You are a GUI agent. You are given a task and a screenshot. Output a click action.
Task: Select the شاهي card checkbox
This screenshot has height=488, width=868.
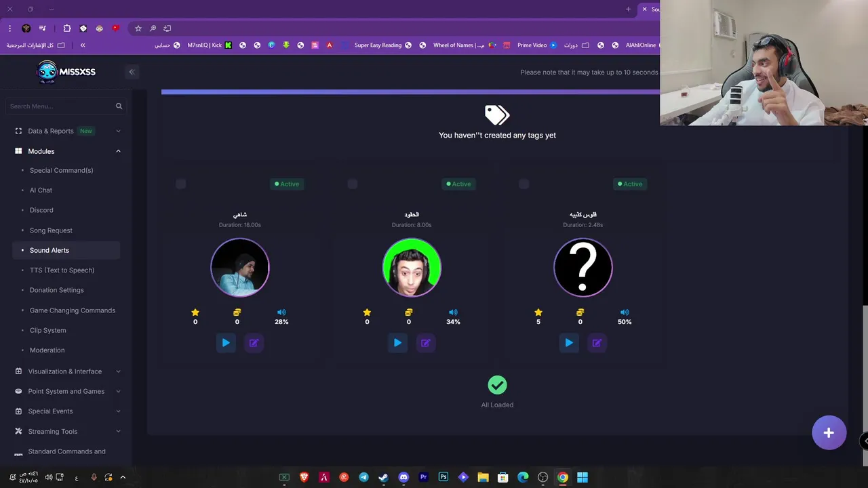pyautogui.click(x=180, y=184)
